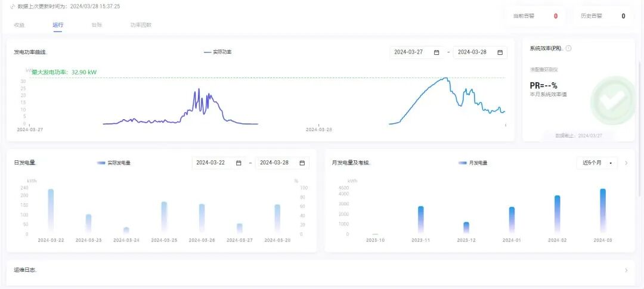Click the daily generation end date field 2024-03-28
The height and width of the screenshot is (289, 644).
[282, 163]
